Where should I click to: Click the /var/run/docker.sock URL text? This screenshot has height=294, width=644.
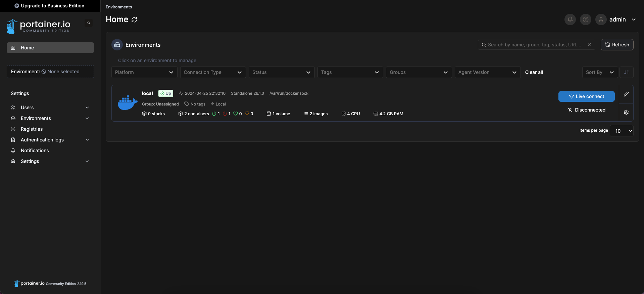click(289, 93)
